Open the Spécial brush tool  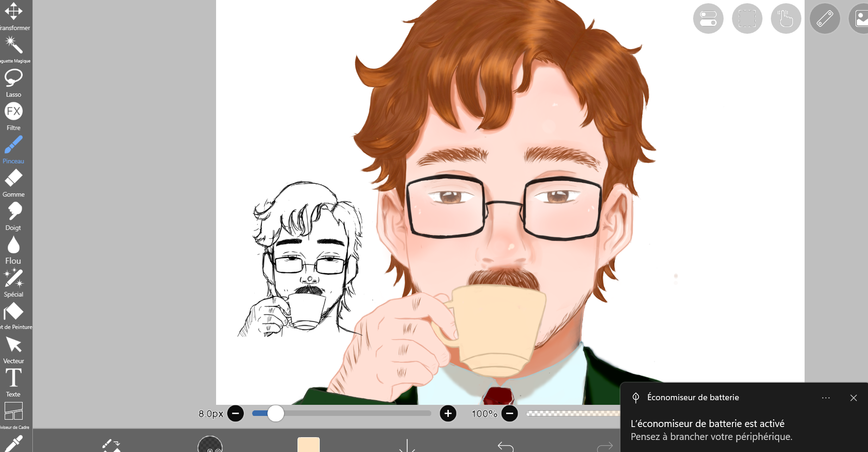[x=13, y=283]
